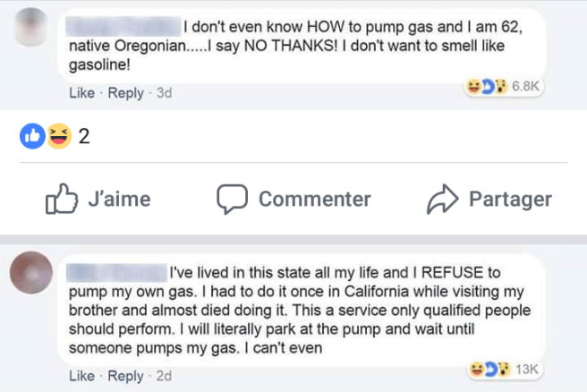Viewport: 587px width, 392px height.
Task: View the 13K reactions count
Action: (528, 369)
